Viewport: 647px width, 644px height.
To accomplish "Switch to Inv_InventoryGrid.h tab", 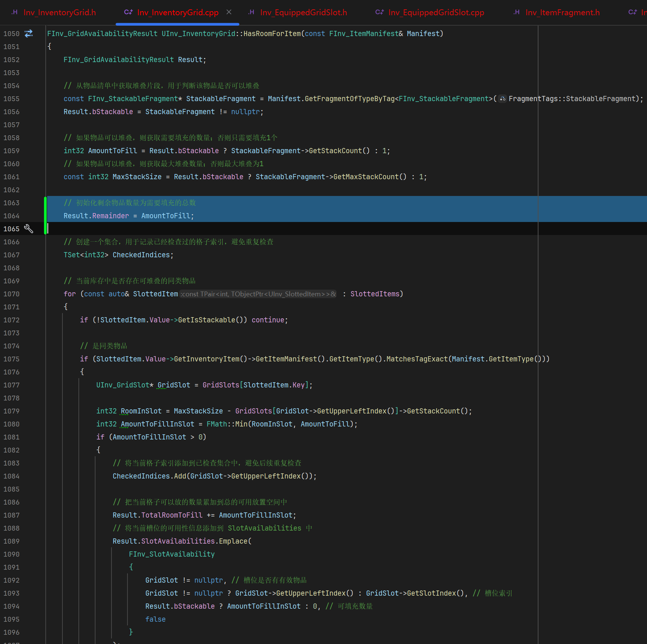I will [x=54, y=12].
